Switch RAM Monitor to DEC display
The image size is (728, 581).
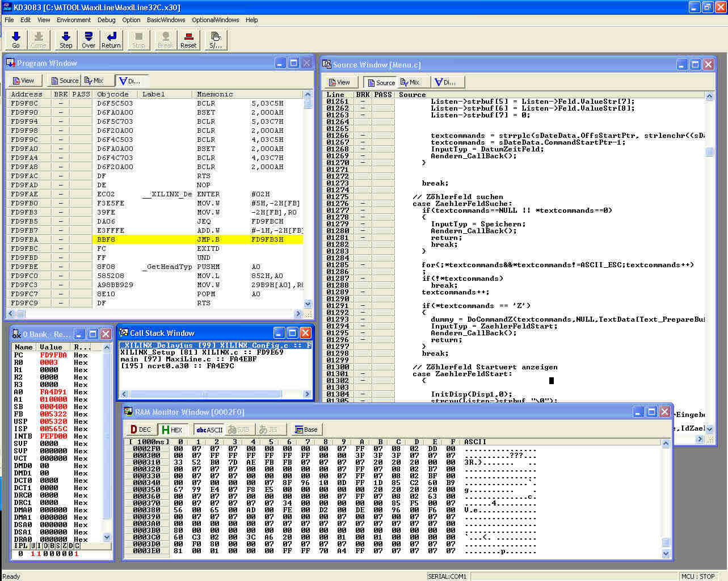pyautogui.click(x=141, y=430)
